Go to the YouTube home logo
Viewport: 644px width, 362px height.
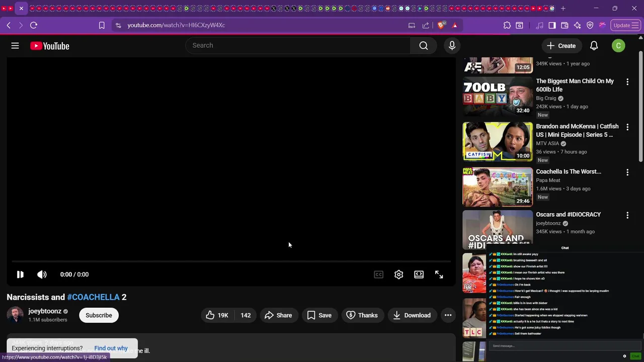tap(49, 46)
